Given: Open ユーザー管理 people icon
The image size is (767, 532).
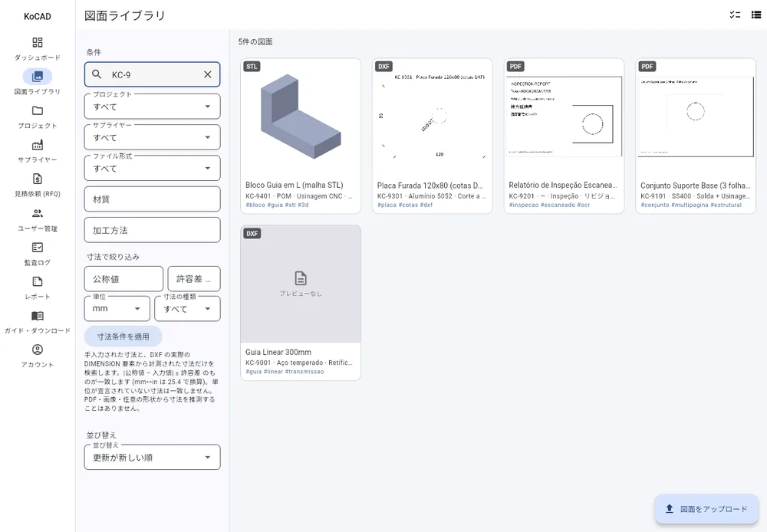Looking at the screenshot, I should click(37, 213).
